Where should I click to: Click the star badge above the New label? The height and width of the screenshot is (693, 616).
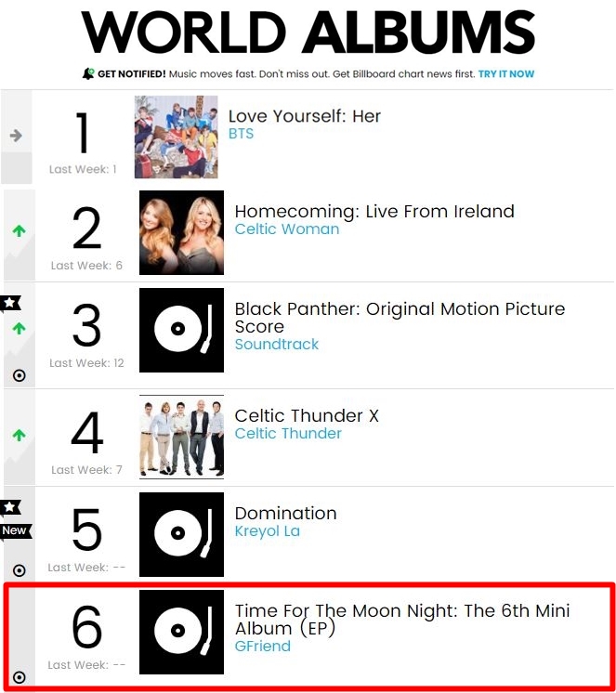(10, 507)
